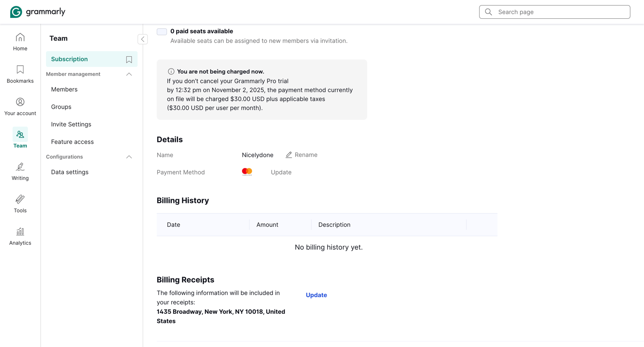Click the Date column header
This screenshot has height=347, width=644.
point(173,225)
